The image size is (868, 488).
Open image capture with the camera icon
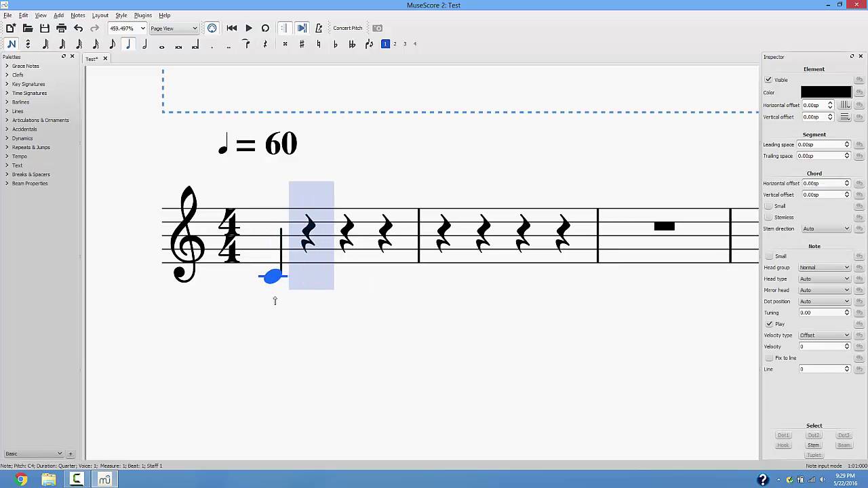[378, 28]
